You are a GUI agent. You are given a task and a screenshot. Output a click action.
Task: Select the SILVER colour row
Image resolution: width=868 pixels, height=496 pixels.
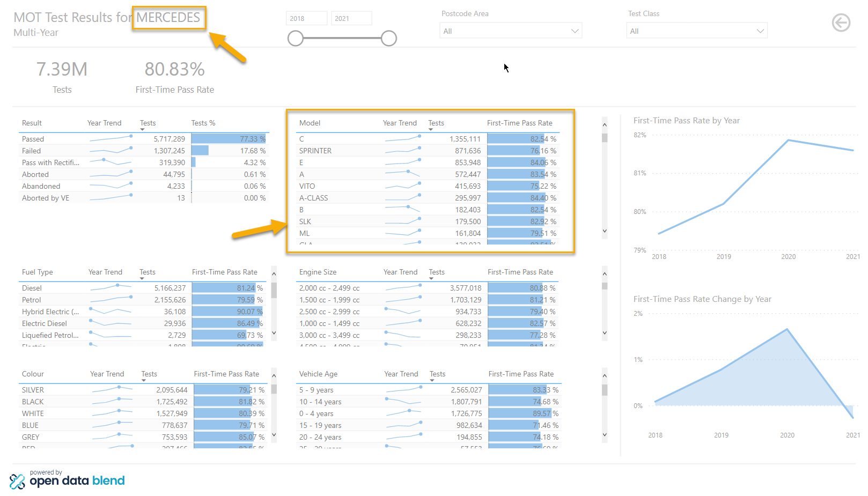(x=143, y=390)
